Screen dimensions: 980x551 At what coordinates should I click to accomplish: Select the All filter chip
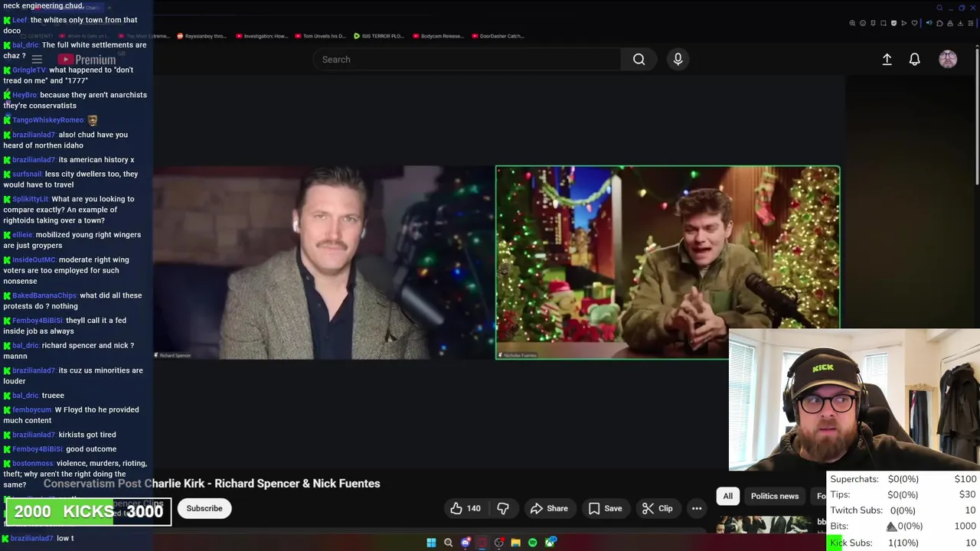(728, 496)
